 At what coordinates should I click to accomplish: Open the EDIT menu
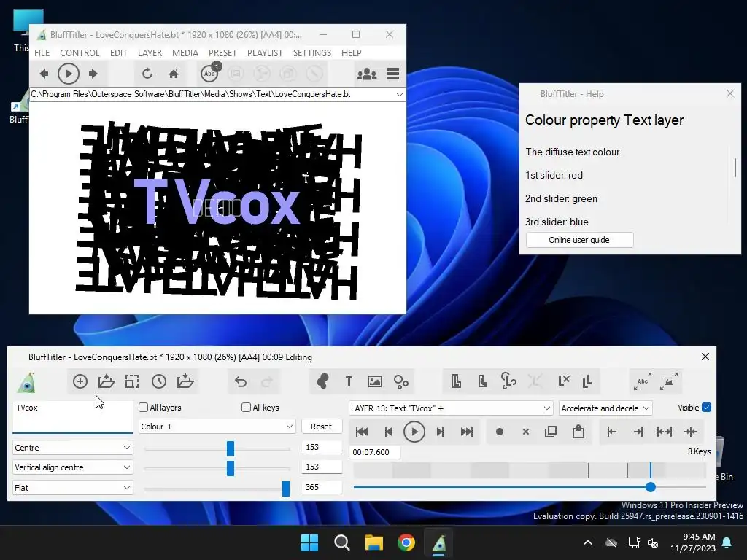119,52
